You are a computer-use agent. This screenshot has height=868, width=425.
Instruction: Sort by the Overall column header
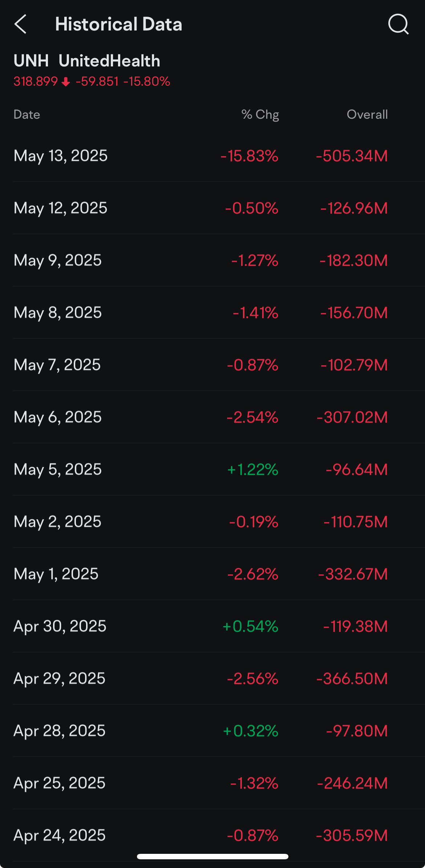pyautogui.click(x=367, y=114)
